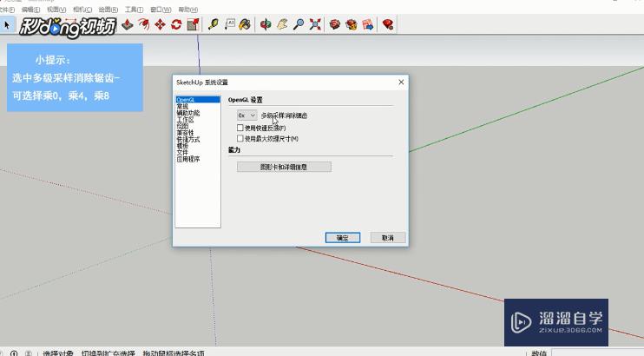Open the 相机(C) menu

click(x=82, y=9)
